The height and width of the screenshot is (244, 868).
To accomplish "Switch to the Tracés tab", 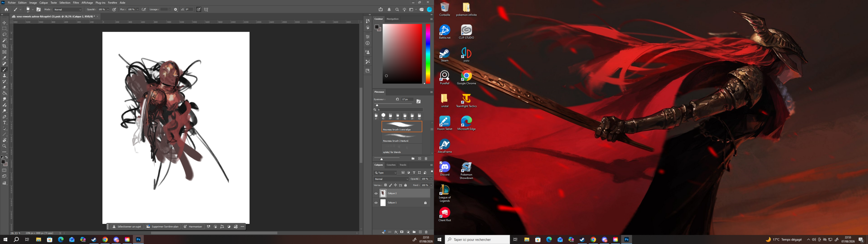I will pos(403,165).
